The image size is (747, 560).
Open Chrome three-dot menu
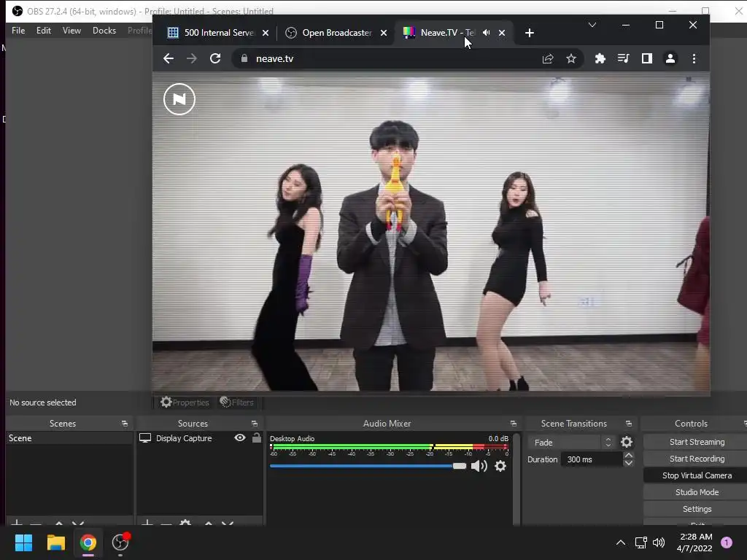[x=694, y=58]
